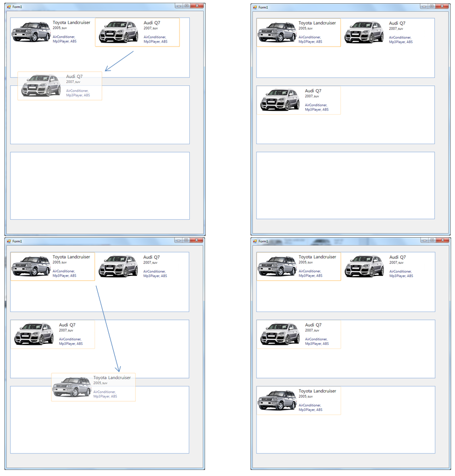The image size is (455, 476).
Task: Open the Form1 system icon of upper-left window
Action: tap(9, 7)
